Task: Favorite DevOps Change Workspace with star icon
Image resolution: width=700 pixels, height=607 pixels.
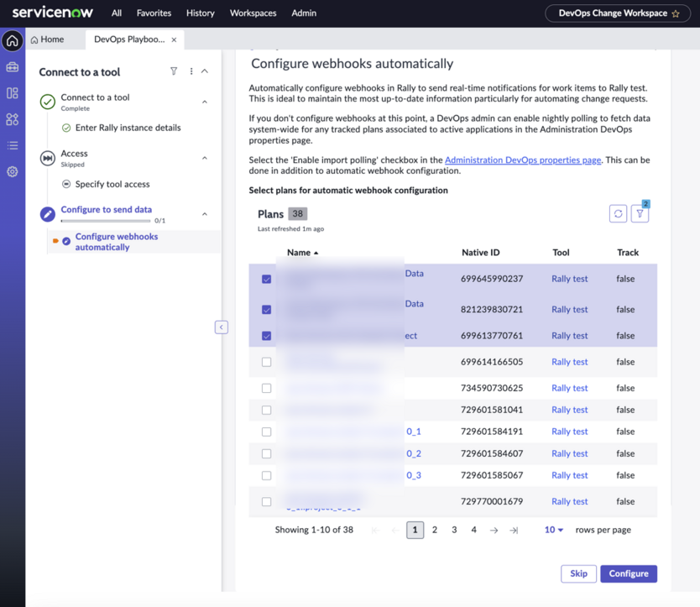Action: coord(676,13)
